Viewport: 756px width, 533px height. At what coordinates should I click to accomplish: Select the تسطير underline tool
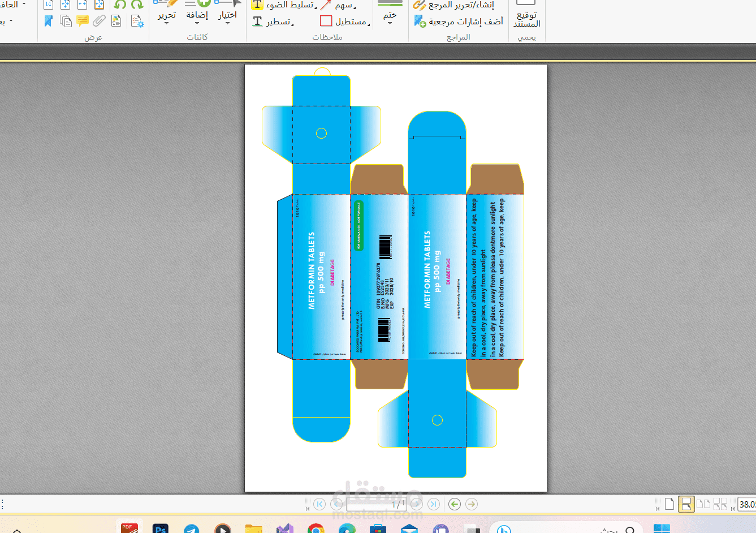273,22
